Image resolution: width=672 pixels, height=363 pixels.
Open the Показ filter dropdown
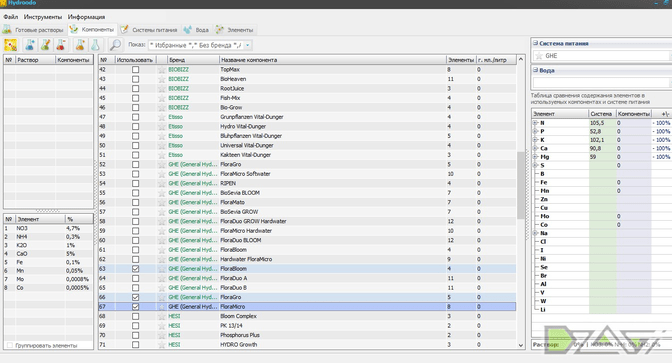point(248,45)
